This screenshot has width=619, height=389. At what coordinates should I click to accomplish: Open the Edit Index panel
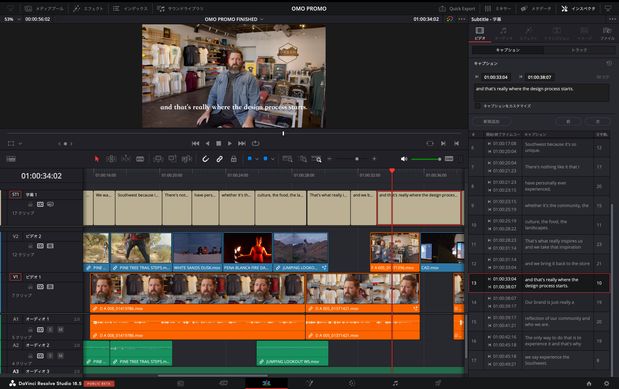click(x=130, y=8)
